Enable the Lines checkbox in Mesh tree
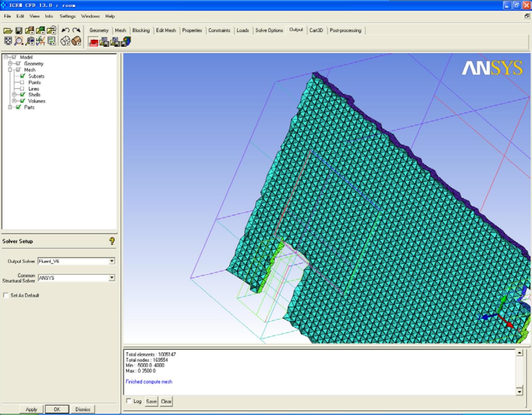The image size is (532, 415). pos(22,89)
